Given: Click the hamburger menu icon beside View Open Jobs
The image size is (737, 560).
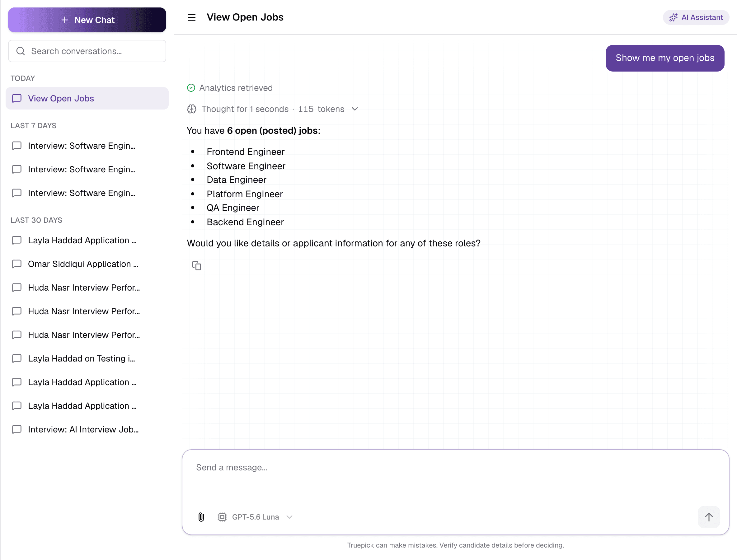Looking at the screenshot, I should pos(191,17).
